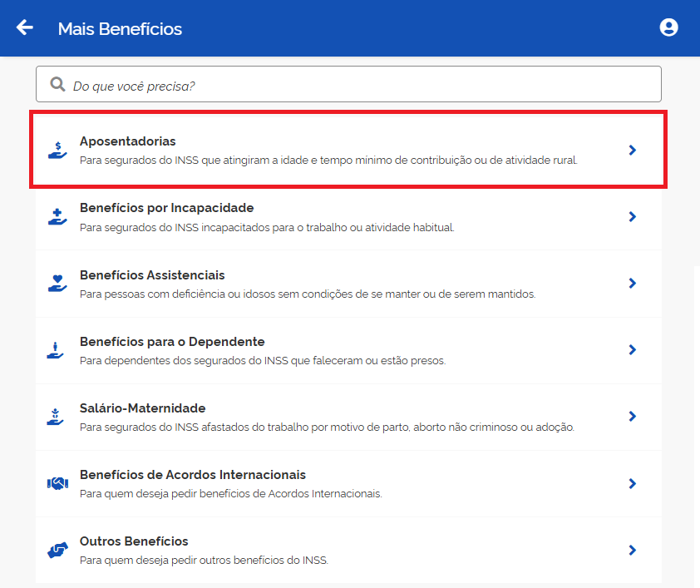The width and height of the screenshot is (700, 588).
Task: Expand Benefícios por Incapacidade chevron
Action: click(x=632, y=216)
